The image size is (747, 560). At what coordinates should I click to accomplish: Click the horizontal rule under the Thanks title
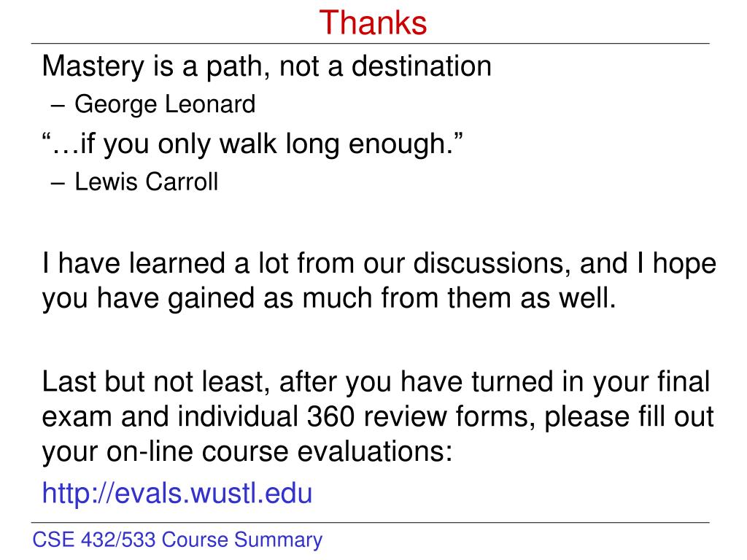tap(370, 43)
